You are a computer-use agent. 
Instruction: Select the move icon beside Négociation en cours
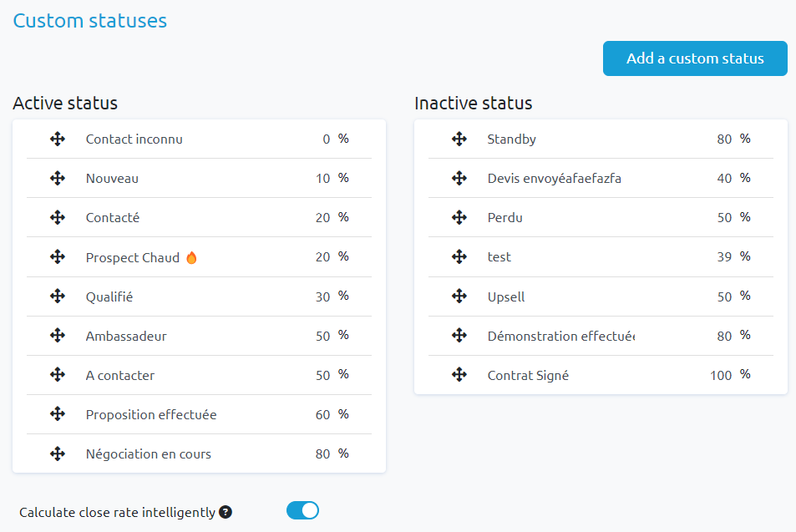click(x=58, y=453)
